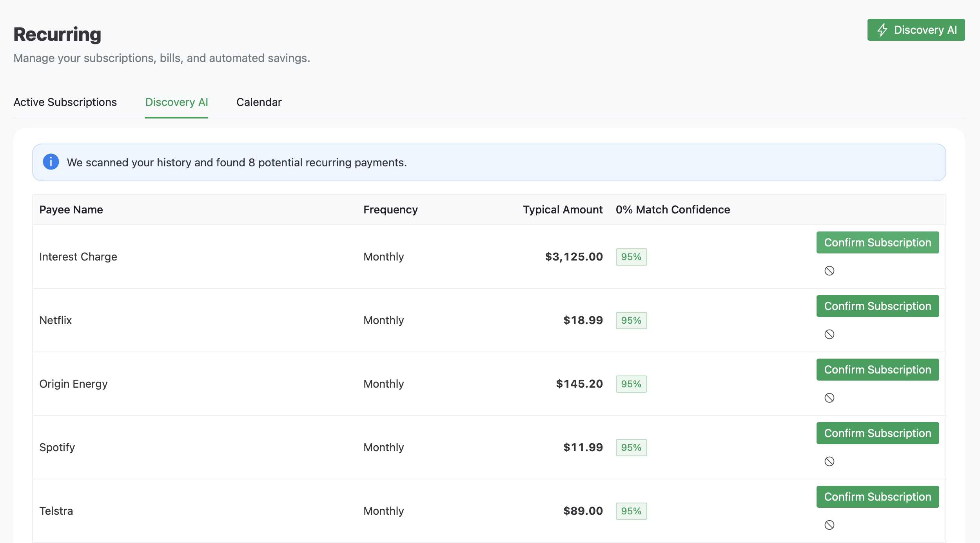Click the 95% badge in the Telstra row
The height and width of the screenshot is (543, 980).
[631, 511]
